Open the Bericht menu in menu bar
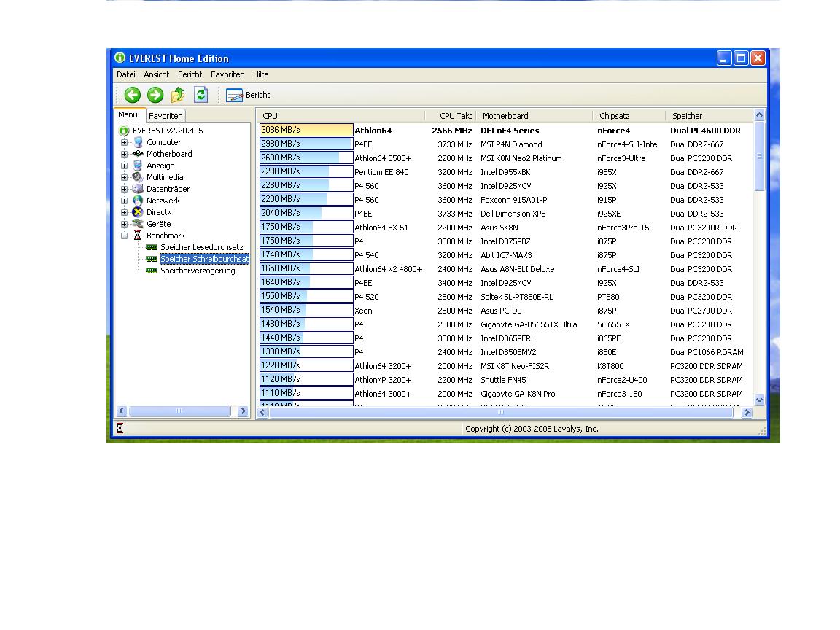The image size is (840, 630). click(190, 74)
